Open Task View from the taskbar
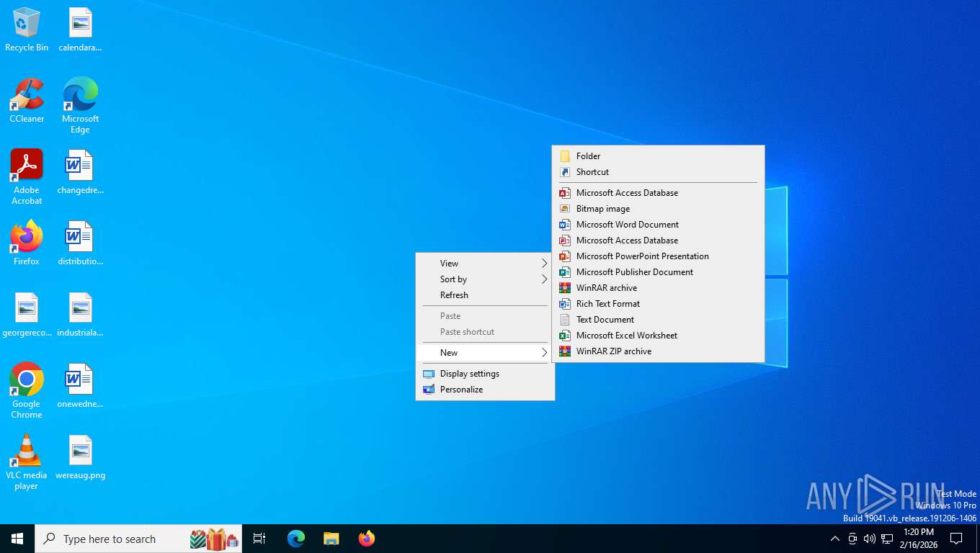 [x=259, y=539]
